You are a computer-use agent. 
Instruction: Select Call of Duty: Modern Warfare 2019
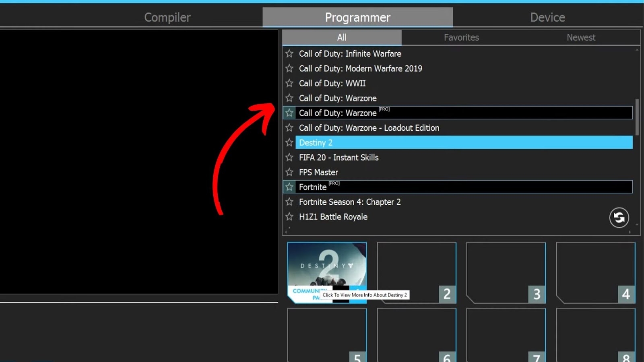[x=464, y=68]
